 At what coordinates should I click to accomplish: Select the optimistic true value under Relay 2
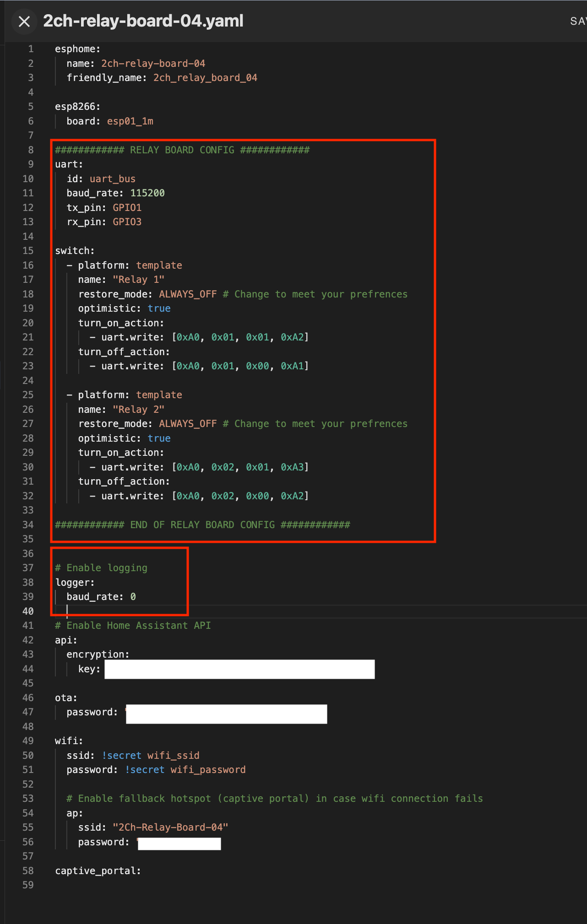159,438
